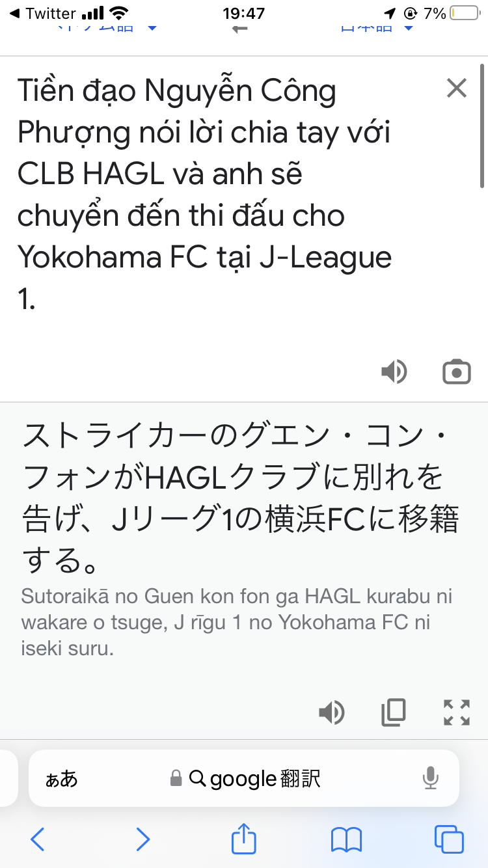The image size is (488, 868).
Task: Listen to the Vietnamese source text
Action: point(394,372)
